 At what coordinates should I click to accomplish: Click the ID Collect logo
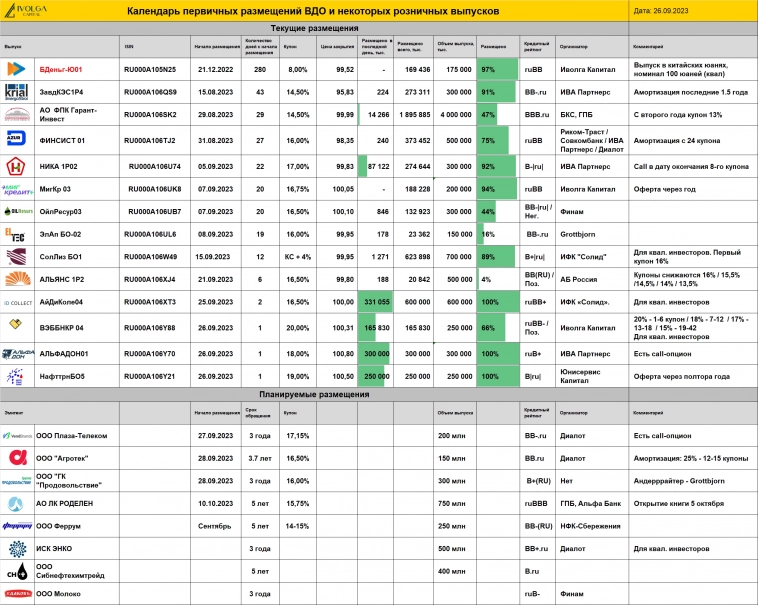click(17, 301)
